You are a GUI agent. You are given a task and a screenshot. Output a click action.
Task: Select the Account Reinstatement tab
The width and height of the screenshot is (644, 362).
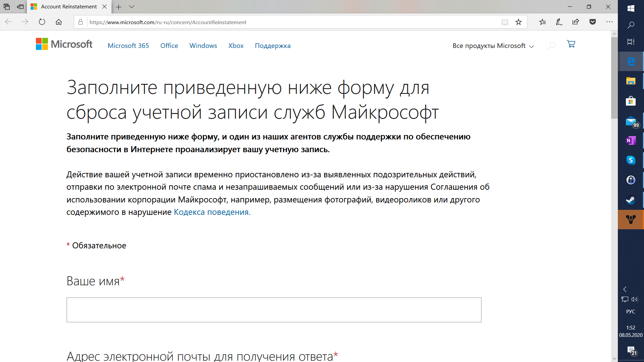coord(69,7)
